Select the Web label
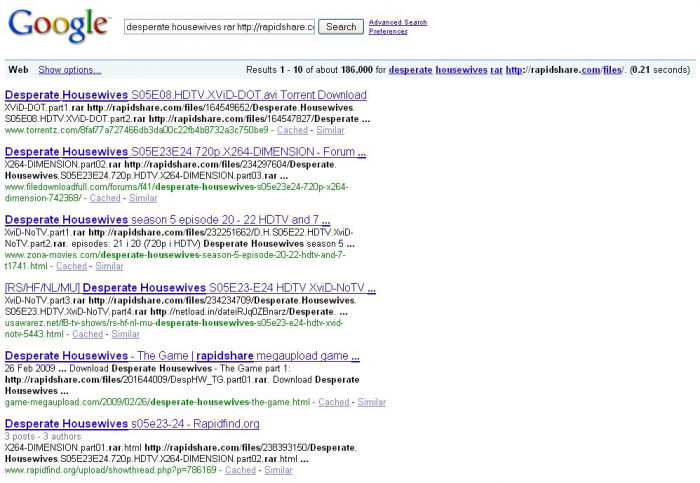This screenshot has width=700, height=483. coord(18,70)
